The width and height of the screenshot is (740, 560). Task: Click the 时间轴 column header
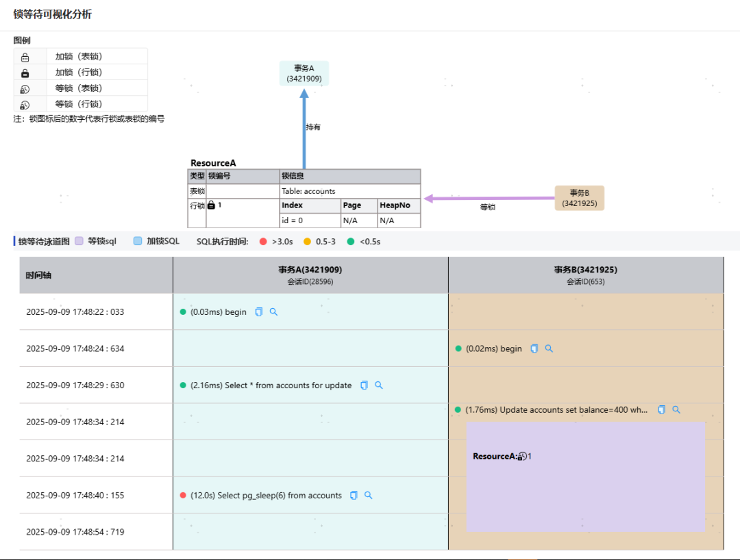click(x=97, y=275)
